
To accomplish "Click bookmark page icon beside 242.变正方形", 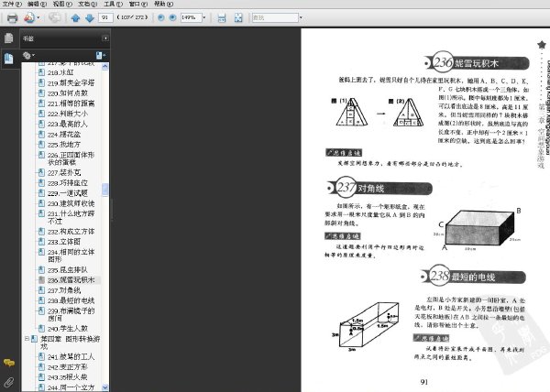I will pos(41,366).
